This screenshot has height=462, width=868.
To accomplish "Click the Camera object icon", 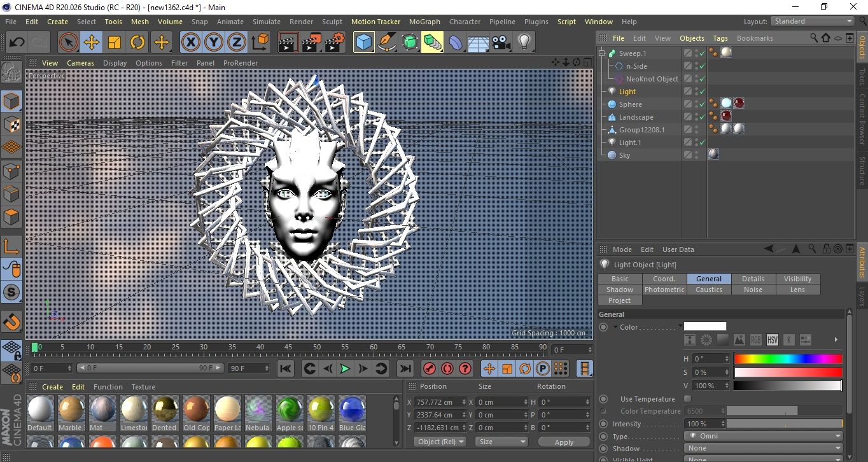I will [x=501, y=43].
